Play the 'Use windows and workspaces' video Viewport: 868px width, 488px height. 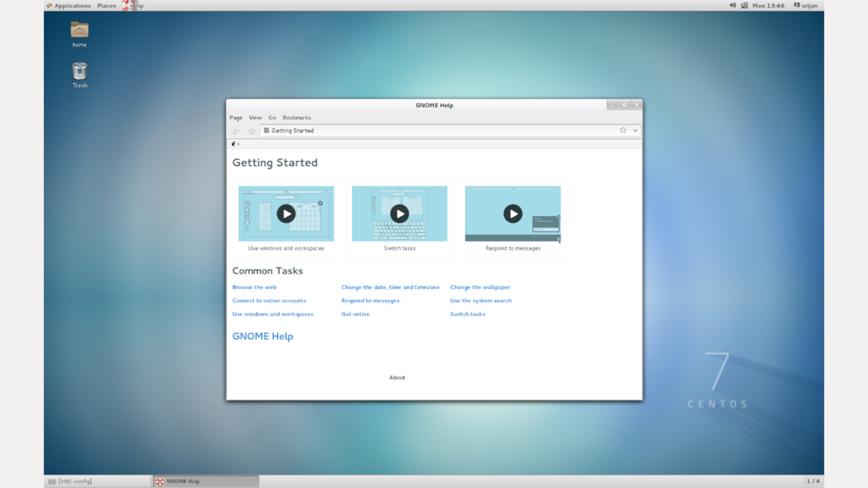pyautogui.click(x=287, y=213)
